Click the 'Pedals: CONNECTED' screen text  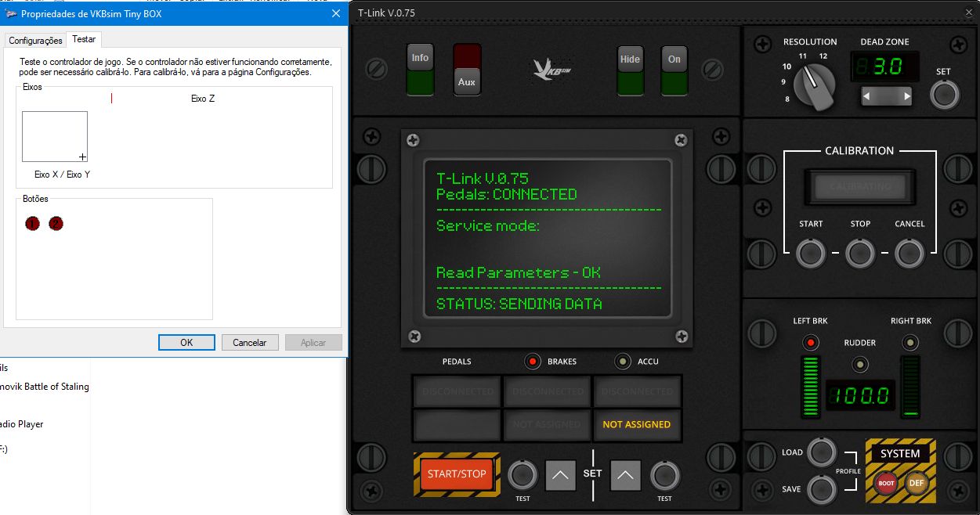click(x=507, y=194)
